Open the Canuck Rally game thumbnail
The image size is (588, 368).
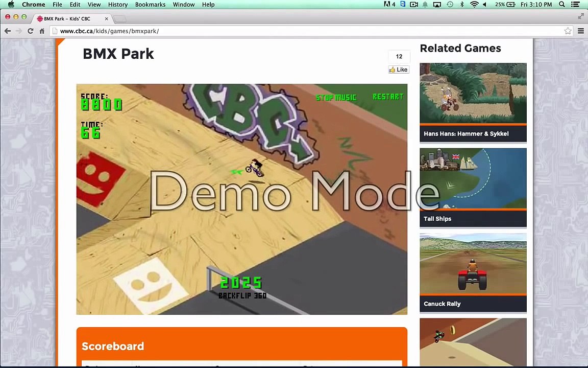pos(473,264)
